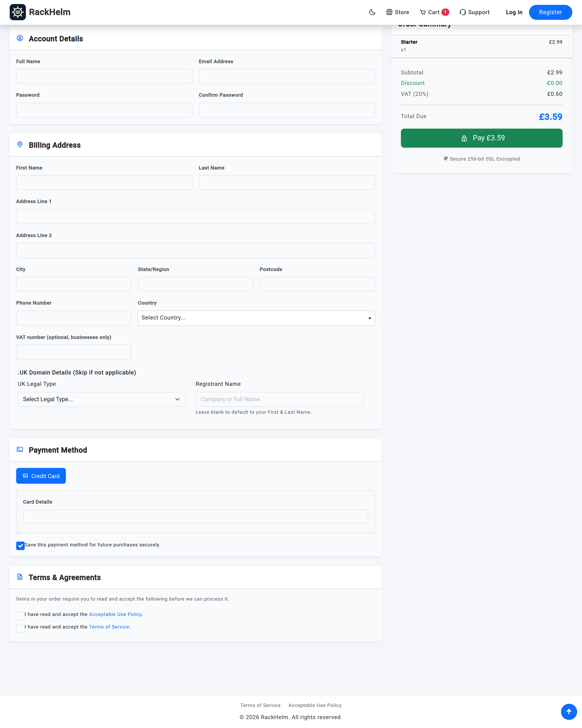The height and width of the screenshot is (728, 582).
Task: Click Log in in the navbar
Action: (x=514, y=12)
